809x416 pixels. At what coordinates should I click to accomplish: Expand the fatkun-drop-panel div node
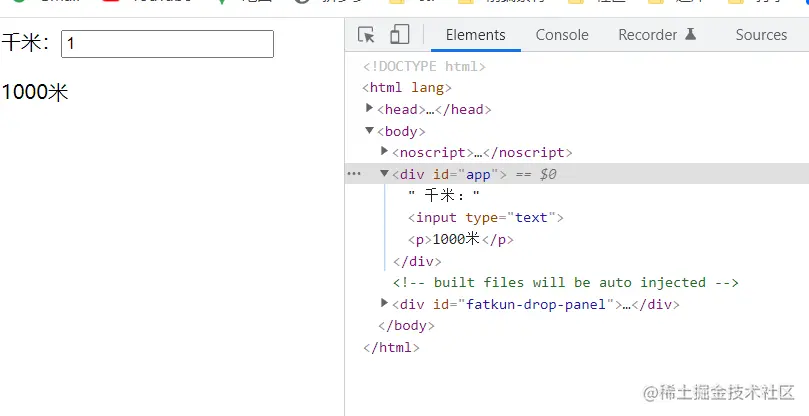(384, 303)
